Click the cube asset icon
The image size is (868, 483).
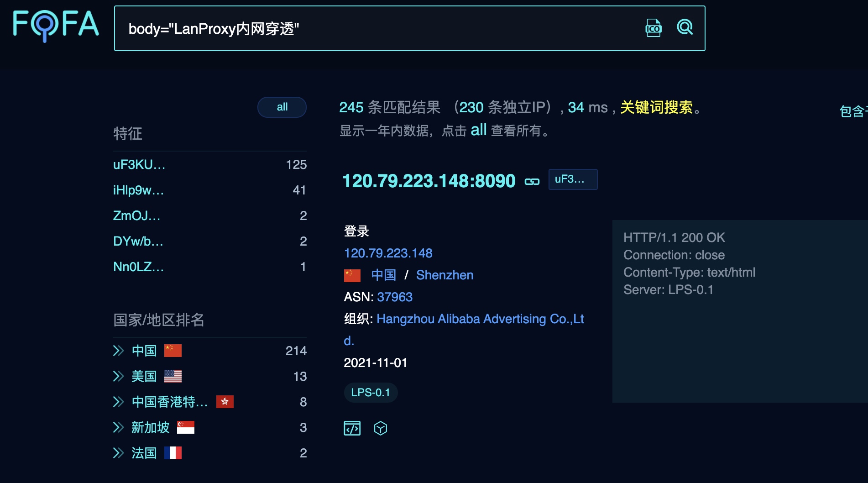point(380,428)
